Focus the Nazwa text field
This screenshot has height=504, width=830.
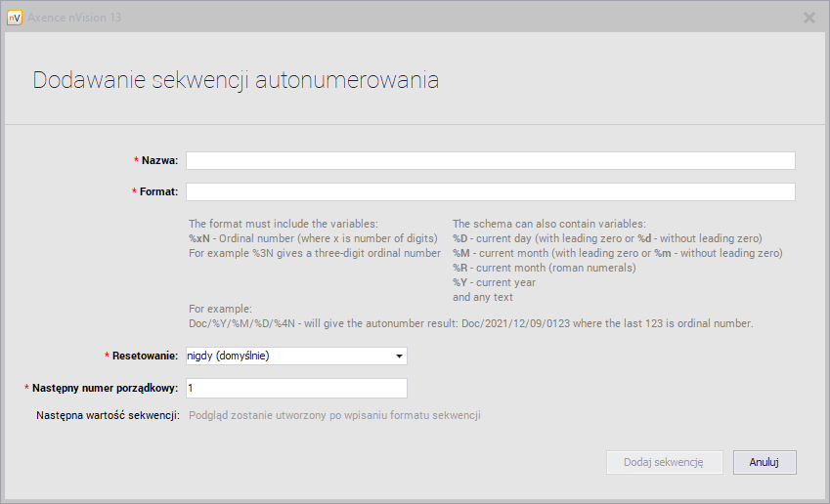click(x=490, y=161)
